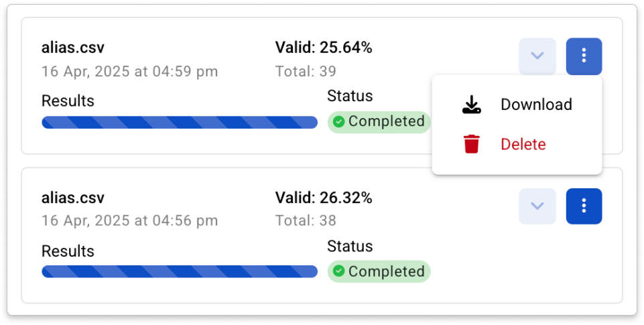Click the red trash can icon
The width and height of the screenshot is (644, 325).
pos(472,144)
